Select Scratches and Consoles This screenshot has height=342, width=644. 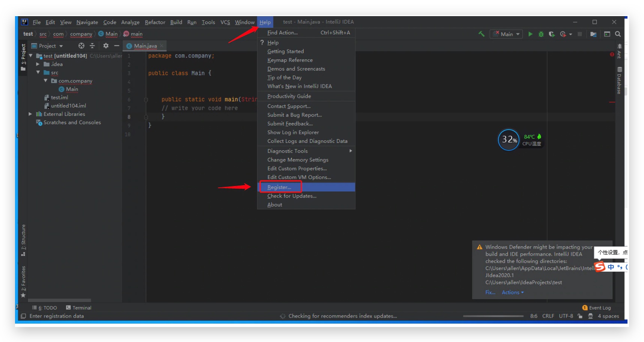pyautogui.click(x=68, y=122)
